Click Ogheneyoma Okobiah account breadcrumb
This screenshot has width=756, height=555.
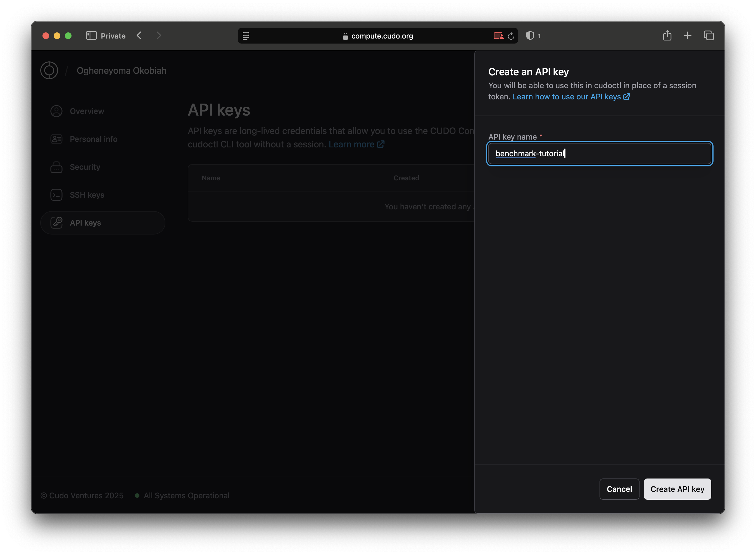(121, 71)
